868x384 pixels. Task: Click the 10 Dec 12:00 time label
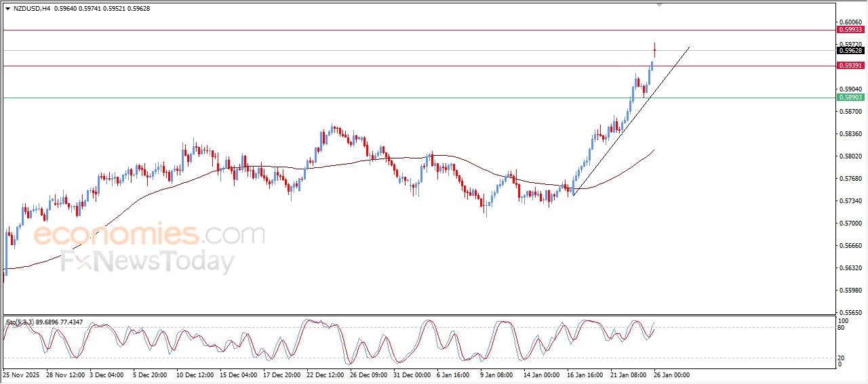(196, 374)
